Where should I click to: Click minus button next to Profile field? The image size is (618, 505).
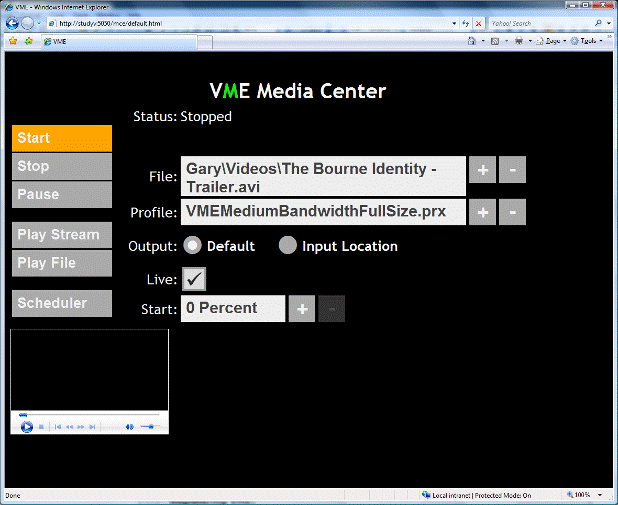coord(512,212)
